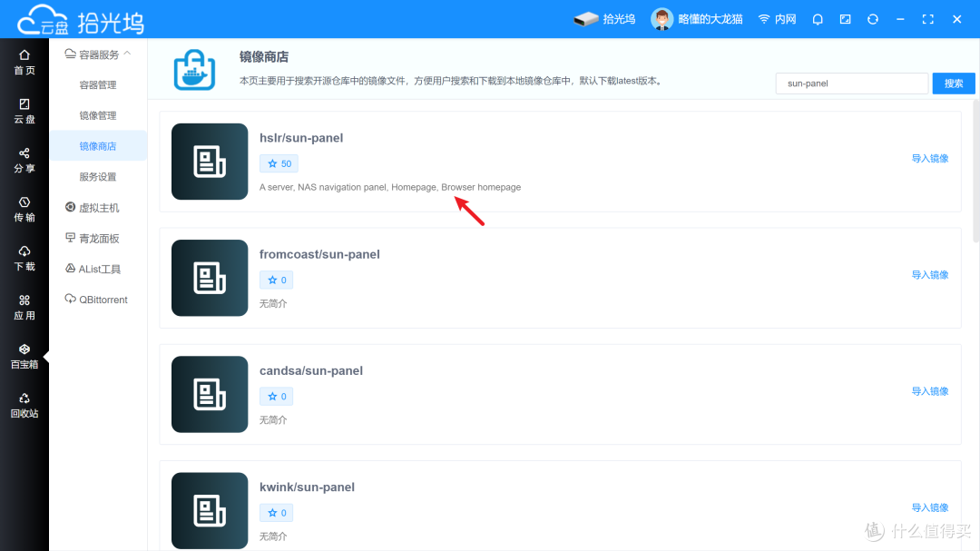
Task: Click the notification bell icon
Action: (x=818, y=19)
